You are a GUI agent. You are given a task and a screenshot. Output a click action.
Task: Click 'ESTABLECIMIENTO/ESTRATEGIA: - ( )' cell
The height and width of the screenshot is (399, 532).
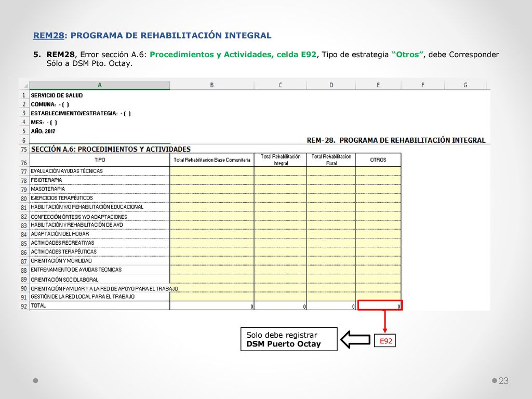[81, 113]
